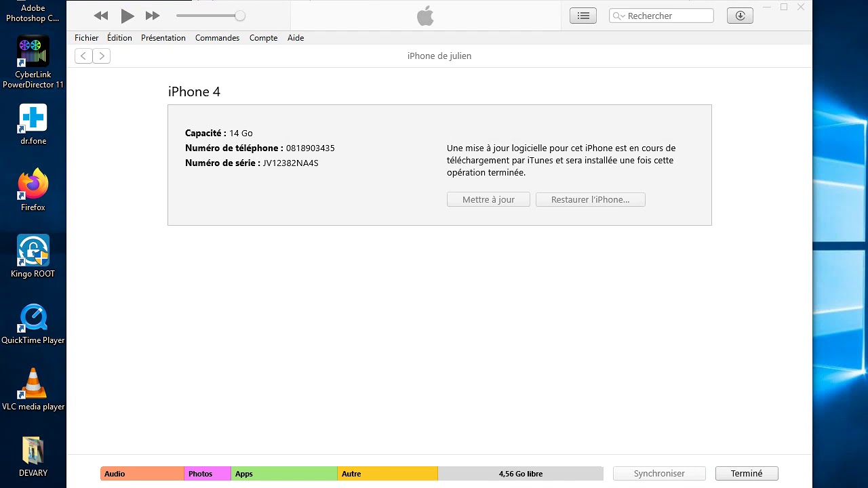Open the DEVARY desktop folder icon

(x=33, y=456)
